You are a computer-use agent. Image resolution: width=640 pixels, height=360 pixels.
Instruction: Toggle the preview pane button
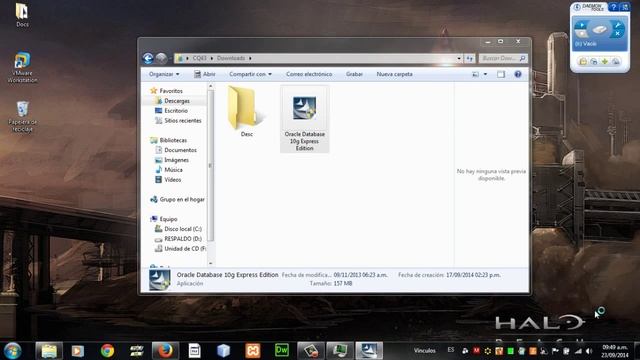point(501,74)
